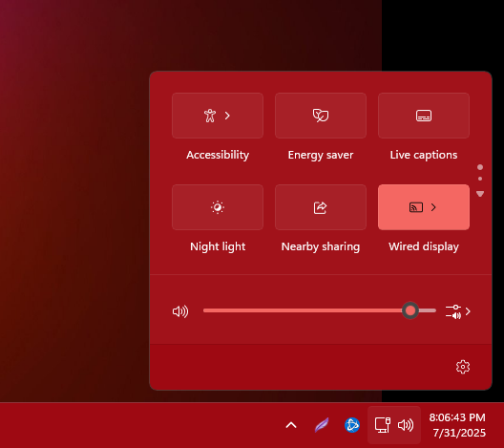Image resolution: width=504 pixels, height=448 pixels.
Task: Click the blue Bluetooth tray icon
Action: pyautogui.click(x=352, y=425)
